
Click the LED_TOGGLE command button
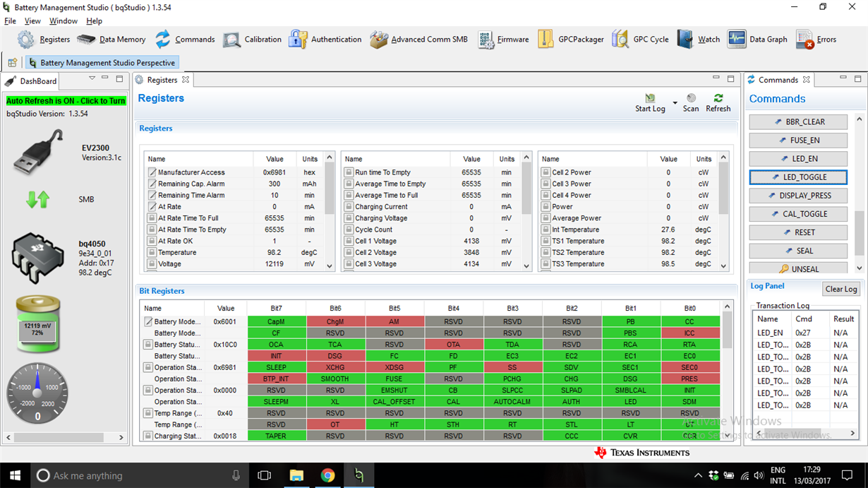pos(798,177)
